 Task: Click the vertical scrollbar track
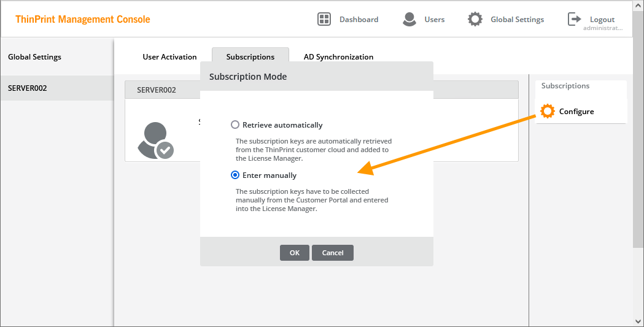(x=637, y=282)
